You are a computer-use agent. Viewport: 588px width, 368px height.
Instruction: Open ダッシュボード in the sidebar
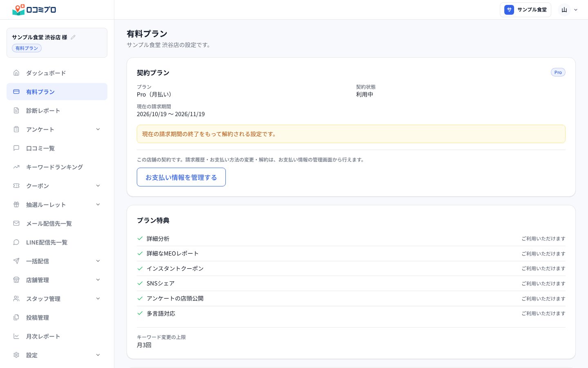(x=57, y=73)
